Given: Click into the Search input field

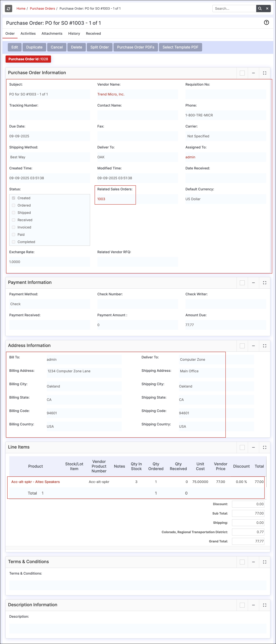Looking at the screenshot, I should point(234,9).
